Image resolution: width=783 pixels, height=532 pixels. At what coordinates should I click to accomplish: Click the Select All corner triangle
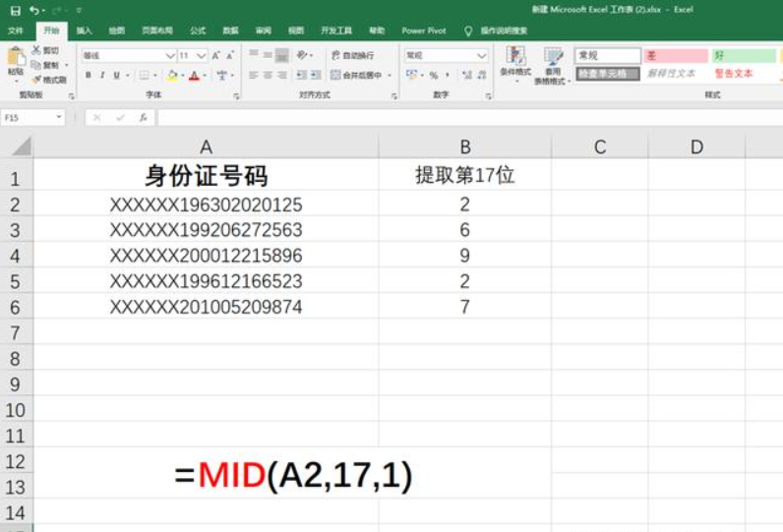click(x=22, y=147)
